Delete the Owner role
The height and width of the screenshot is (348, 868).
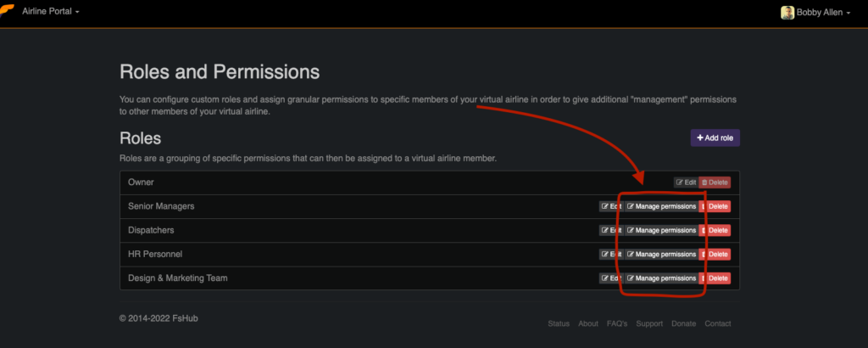point(714,182)
